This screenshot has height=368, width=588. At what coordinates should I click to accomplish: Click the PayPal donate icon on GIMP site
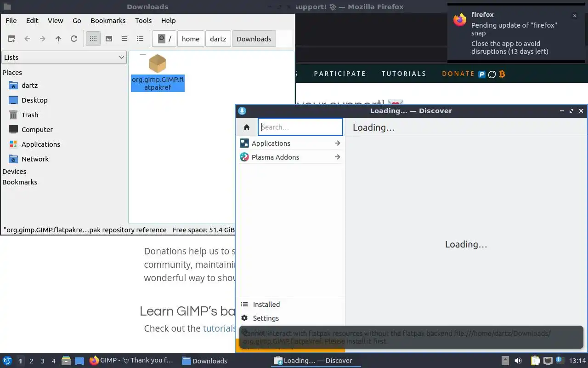[x=482, y=74]
